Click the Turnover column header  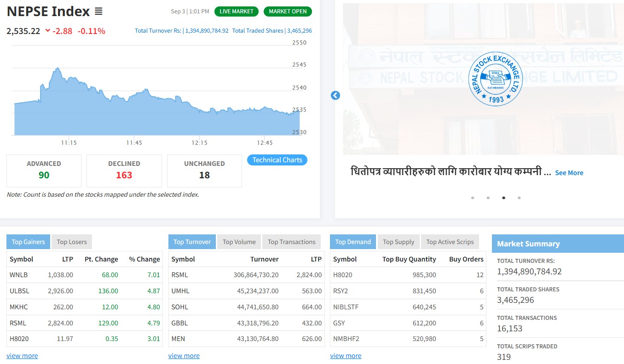point(264,259)
